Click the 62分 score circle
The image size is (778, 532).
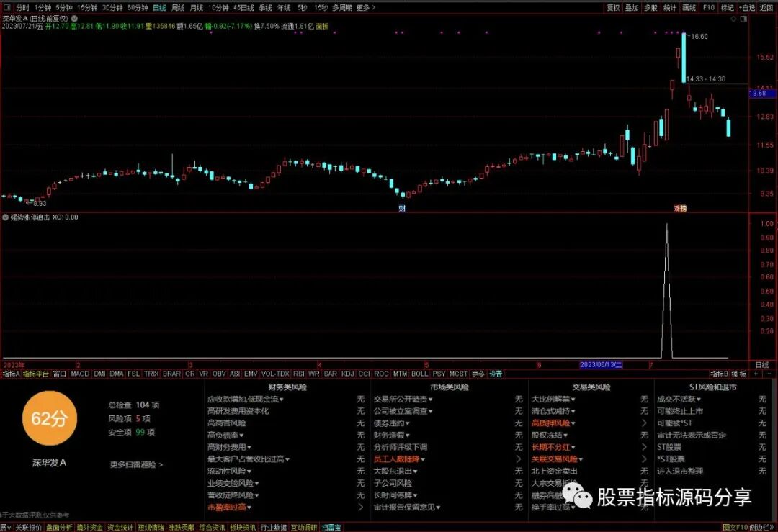coord(49,418)
